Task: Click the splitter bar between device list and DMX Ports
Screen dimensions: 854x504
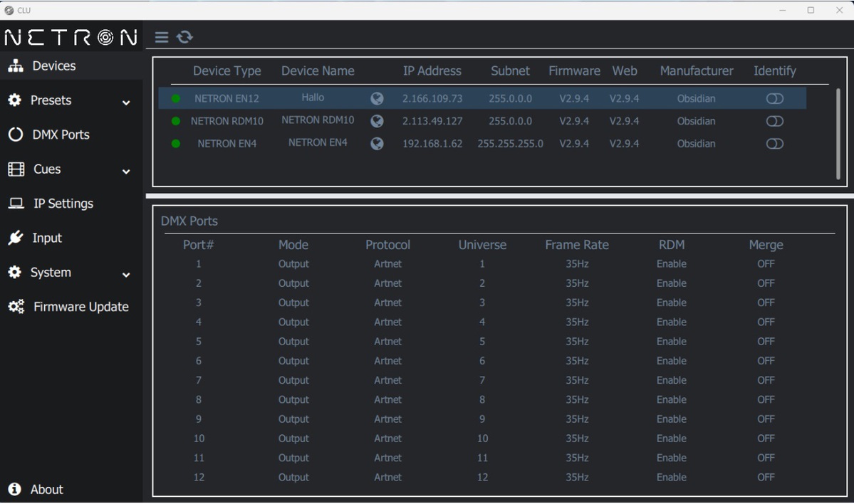Action: [x=499, y=196]
